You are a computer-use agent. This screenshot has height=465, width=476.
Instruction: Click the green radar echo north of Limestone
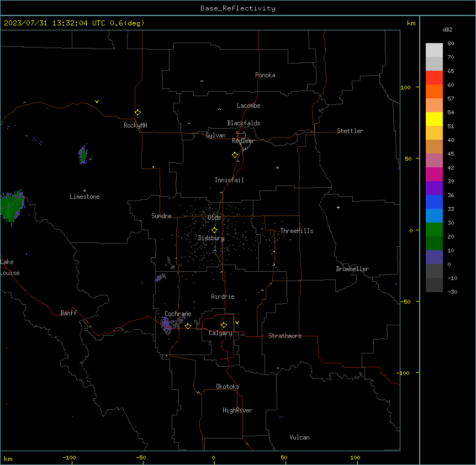83,155
